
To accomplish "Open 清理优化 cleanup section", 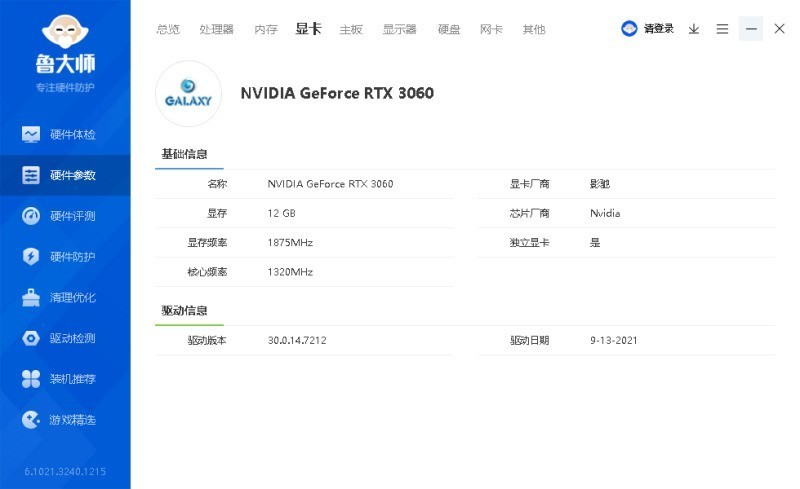I will (65, 297).
